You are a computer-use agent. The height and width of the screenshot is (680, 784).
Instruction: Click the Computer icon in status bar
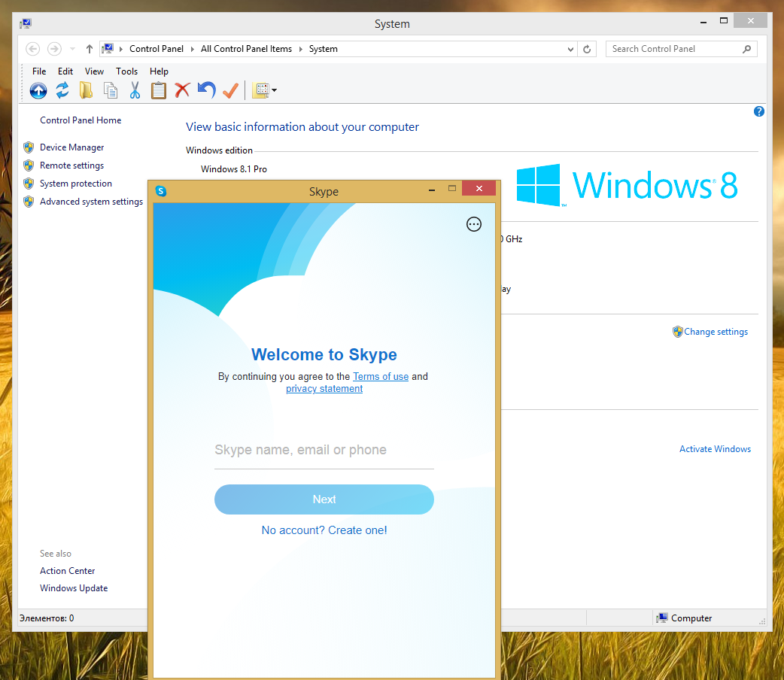pos(662,618)
